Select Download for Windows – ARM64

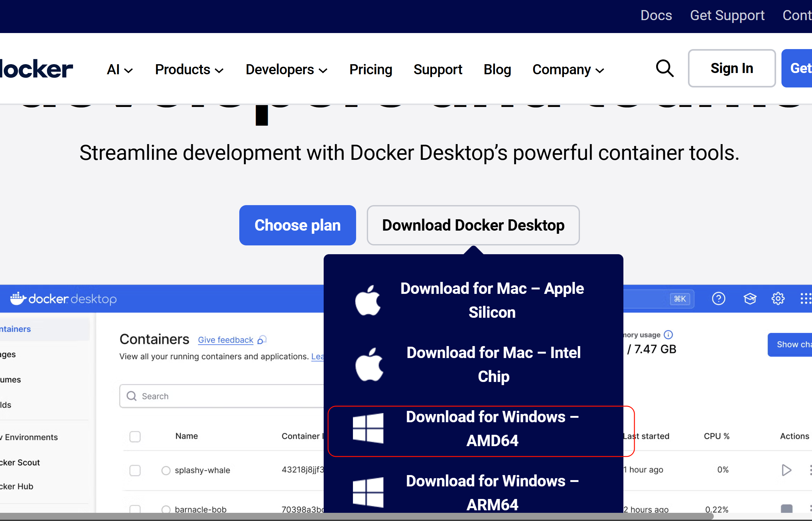(x=473, y=493)
